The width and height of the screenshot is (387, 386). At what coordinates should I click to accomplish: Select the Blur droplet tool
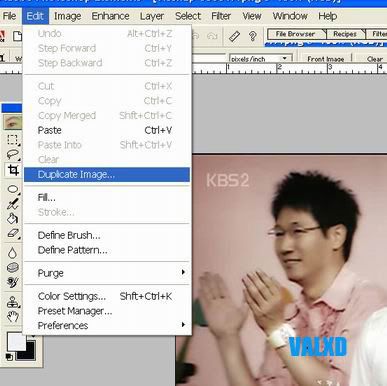[13, 253]
